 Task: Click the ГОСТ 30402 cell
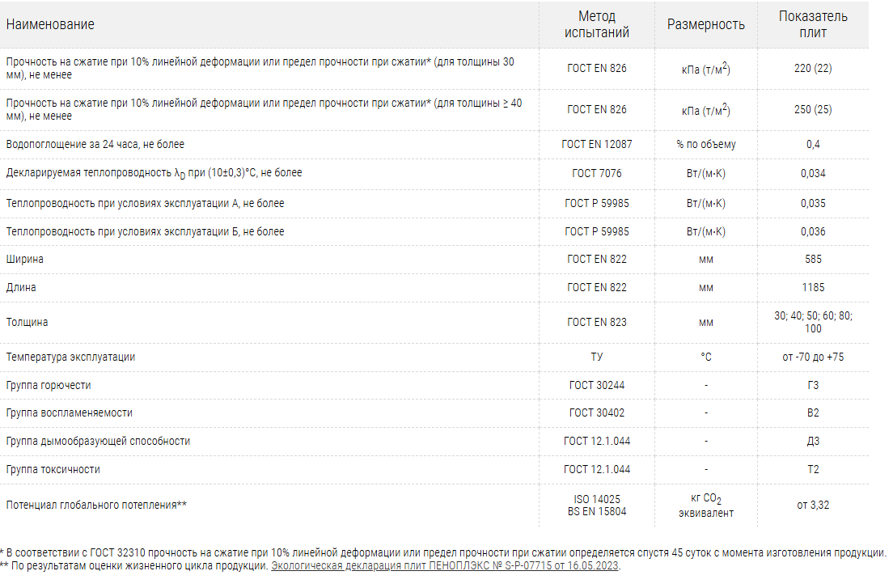597,412
